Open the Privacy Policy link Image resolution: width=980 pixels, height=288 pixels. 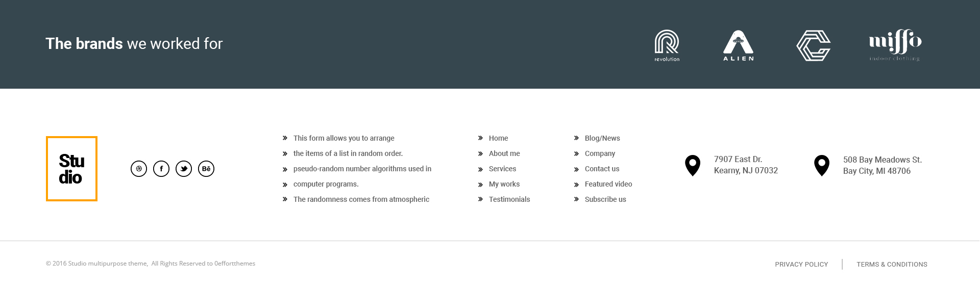click(x=801, y=265)
